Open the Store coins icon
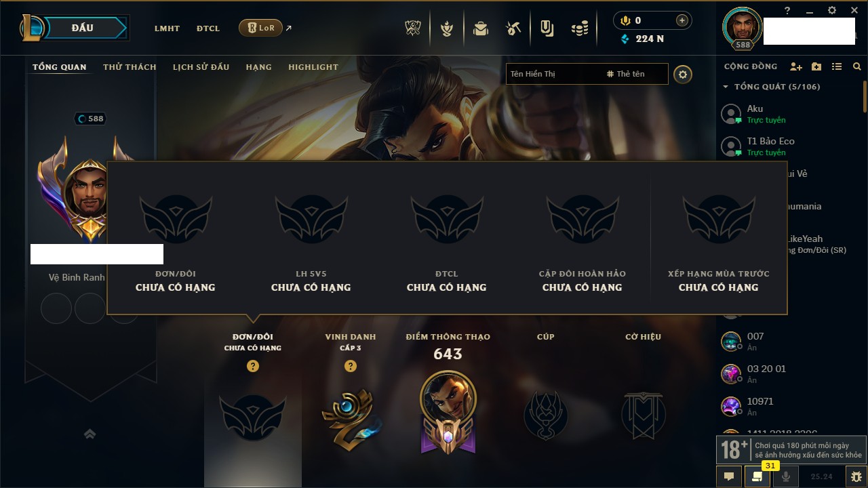The width and height of the screenshot is (868, 488). [x=579, y=28]
